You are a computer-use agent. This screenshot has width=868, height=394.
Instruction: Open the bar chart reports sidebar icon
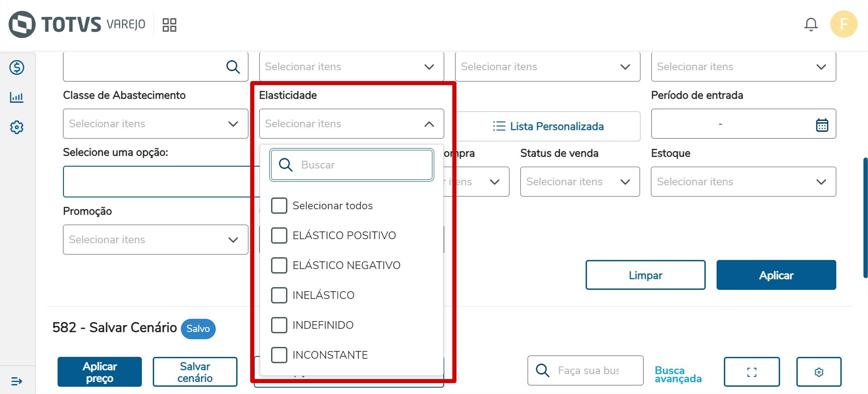(17, 97)
